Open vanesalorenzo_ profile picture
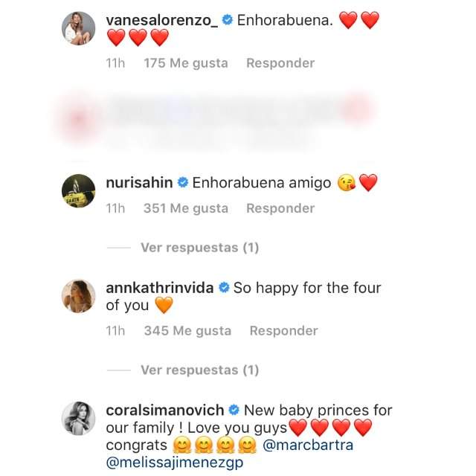The width and height of the screenshot is (476, 476). [78, 28]
